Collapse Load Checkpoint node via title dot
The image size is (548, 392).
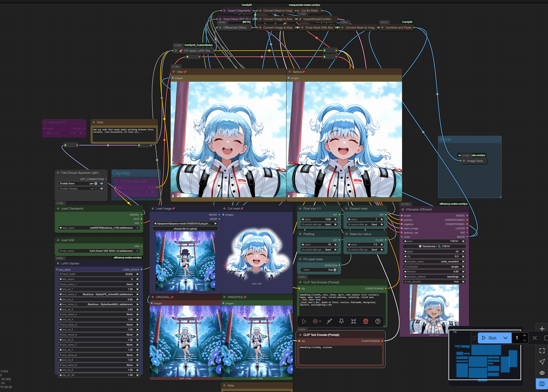pyautogui.click(x=58, y=209)
